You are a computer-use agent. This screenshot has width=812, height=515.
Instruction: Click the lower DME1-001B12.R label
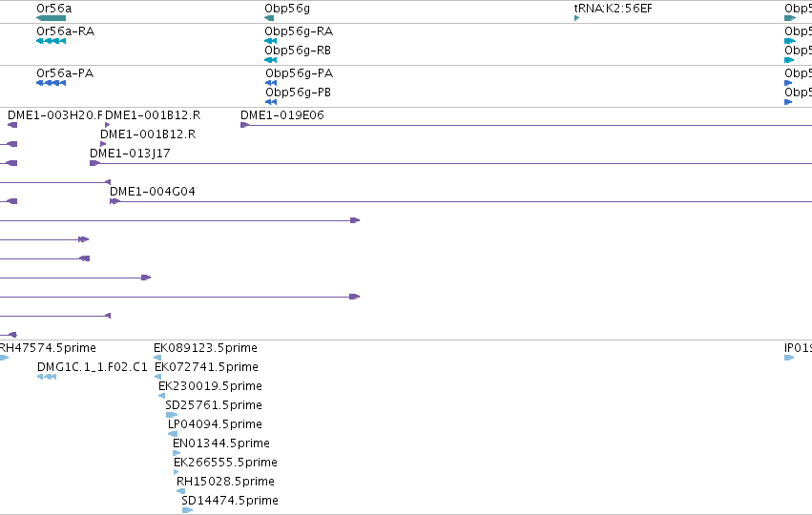148,134
